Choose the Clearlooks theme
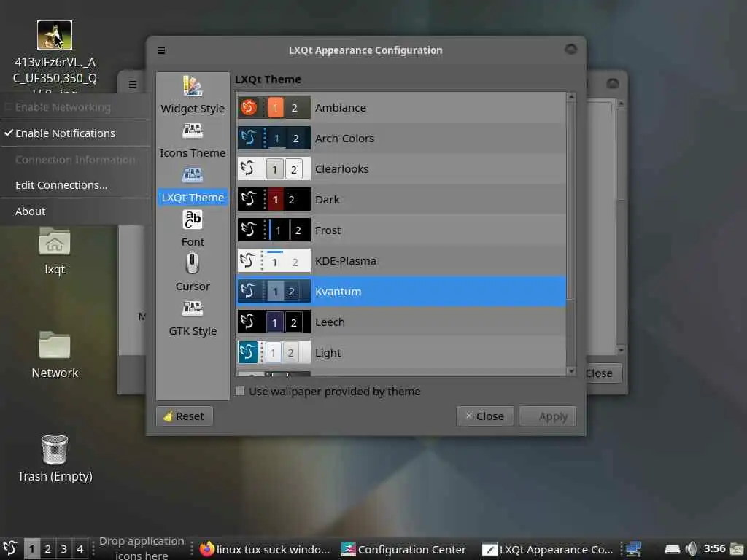 pyautogui.click(x=401, y=169)
